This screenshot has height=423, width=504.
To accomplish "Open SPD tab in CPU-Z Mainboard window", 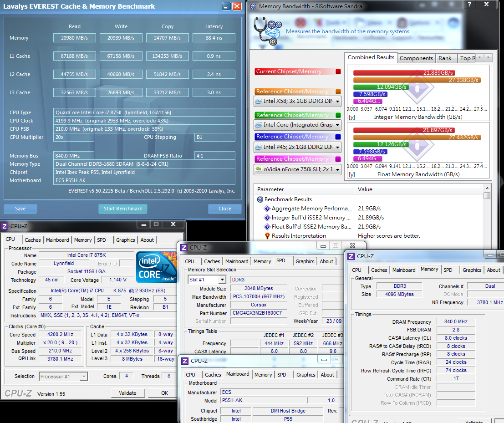I will pos(282,375).
